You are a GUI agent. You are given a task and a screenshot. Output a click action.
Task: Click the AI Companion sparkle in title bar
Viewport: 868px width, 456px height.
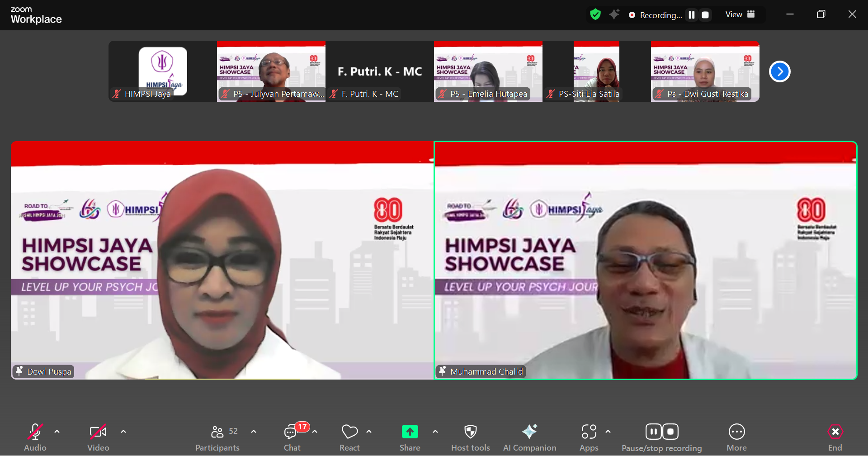614,14
